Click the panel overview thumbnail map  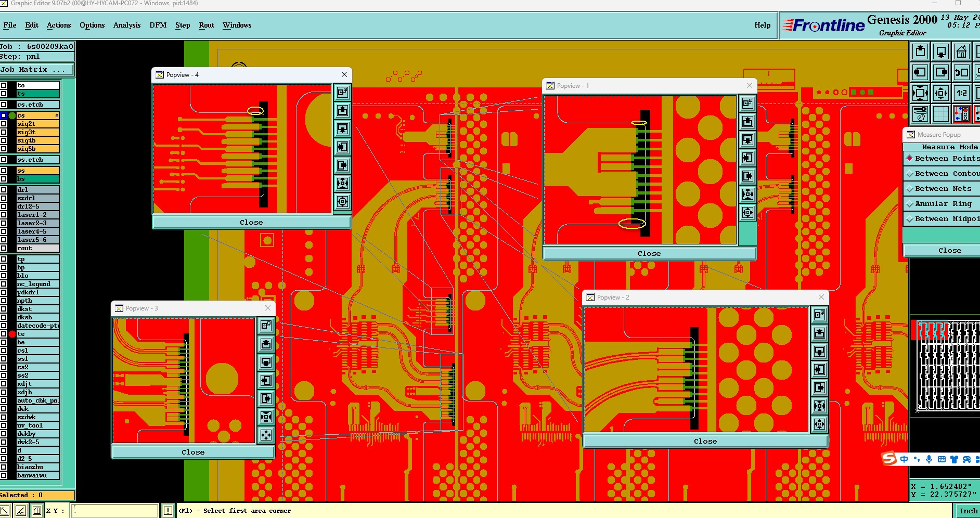945,366
